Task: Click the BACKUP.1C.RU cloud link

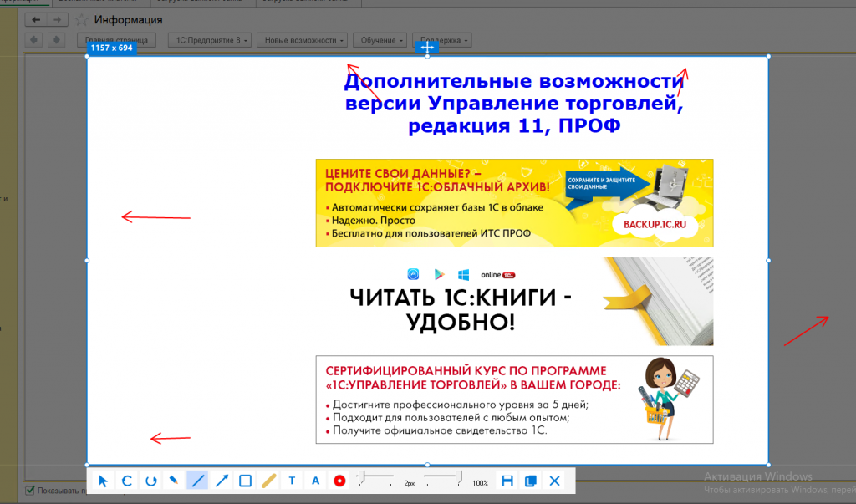Action: point(655,225)
